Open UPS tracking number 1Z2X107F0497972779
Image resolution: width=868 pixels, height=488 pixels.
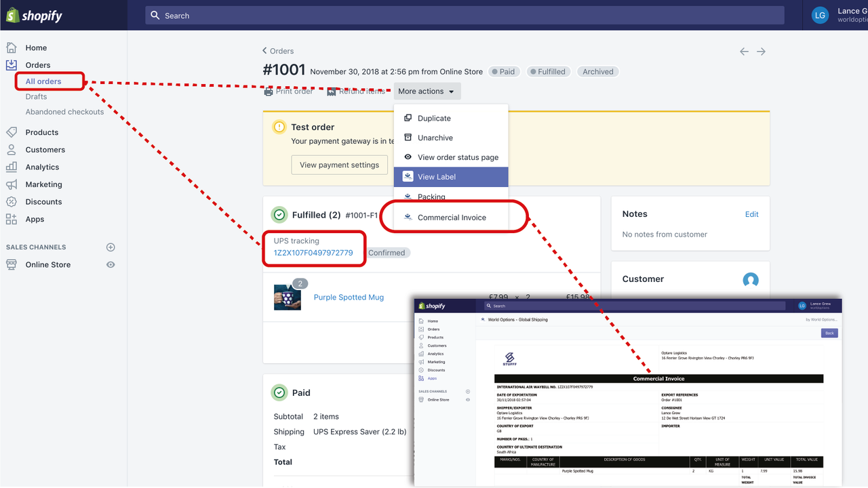[313, 253]
